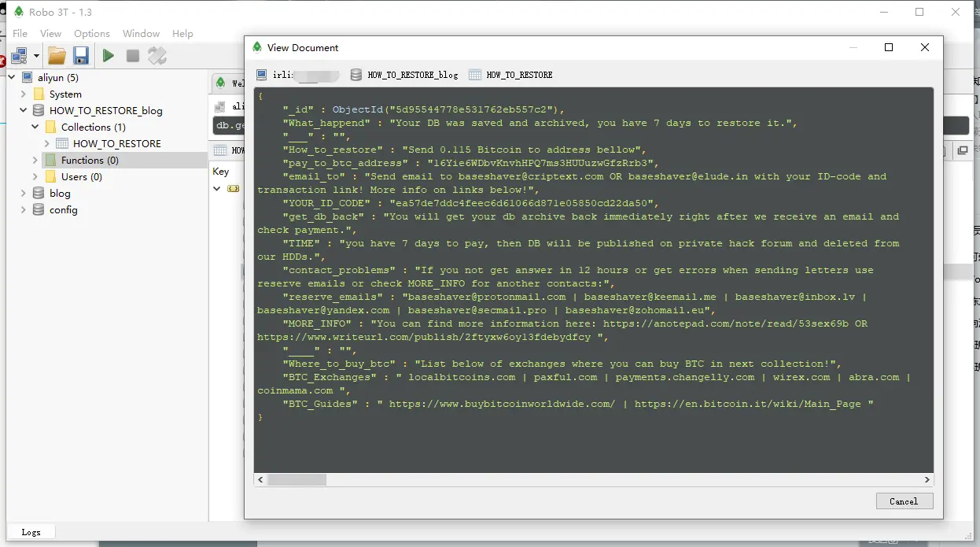Expand the config database node
Image resolution: width=980 pixels, height=547 pixels.
[x=24, y=209]
